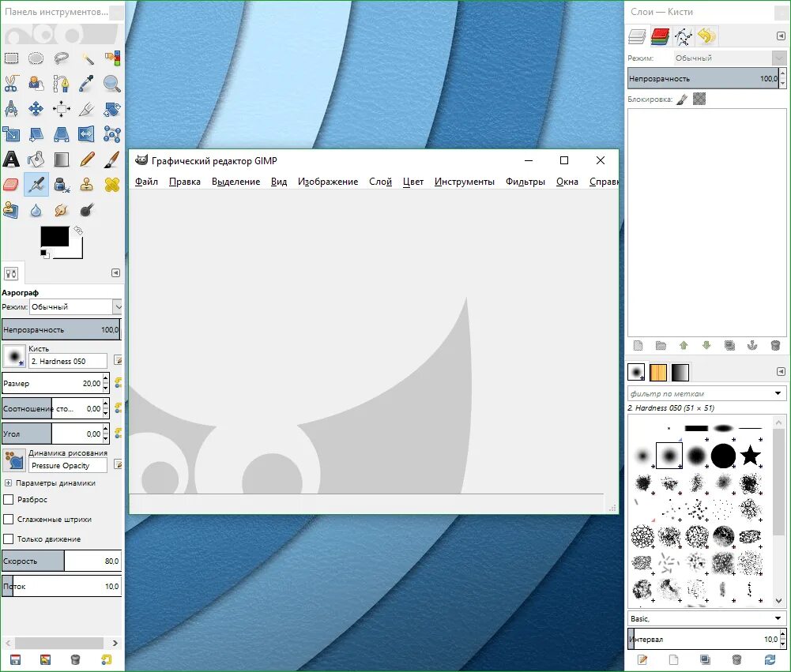This screenshot has height=672, width=791.
Task: Select the Clone stamp tool
Action: click(87, 185)
